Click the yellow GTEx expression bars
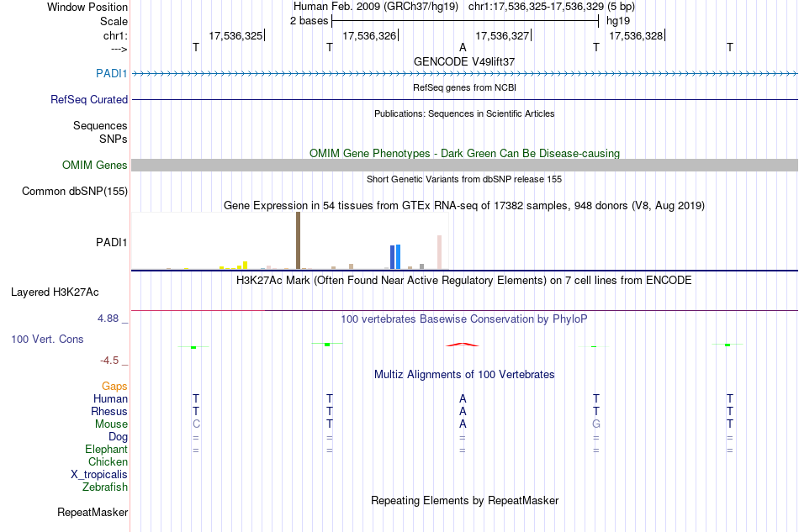The width and height of the screenshot is (799, 532). point(234,266)
